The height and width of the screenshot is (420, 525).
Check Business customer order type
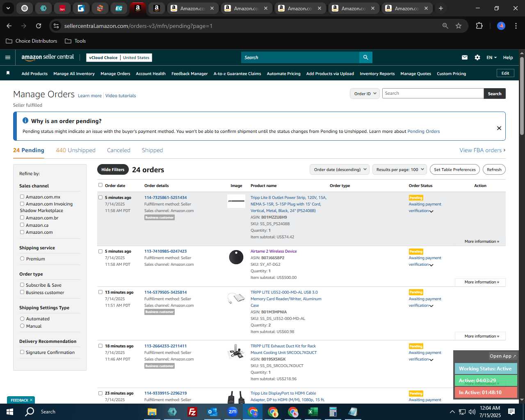pos(22,292)
